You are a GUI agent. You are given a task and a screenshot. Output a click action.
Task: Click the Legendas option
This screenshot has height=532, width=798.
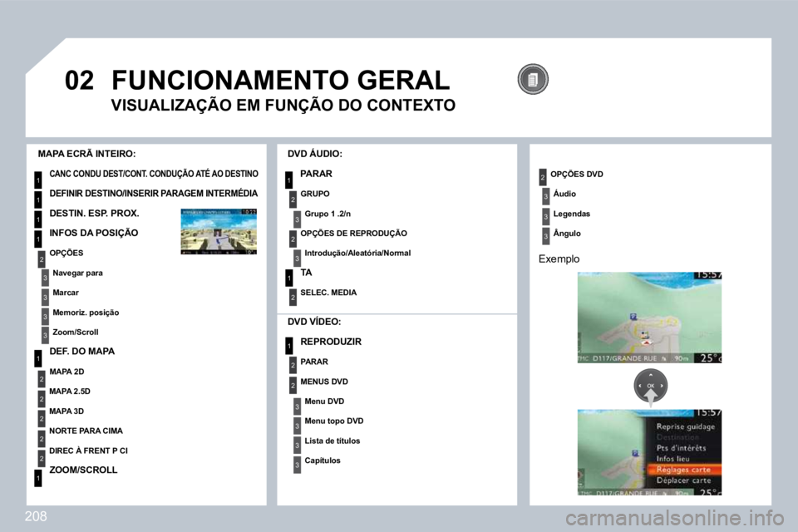coord(572,214)
